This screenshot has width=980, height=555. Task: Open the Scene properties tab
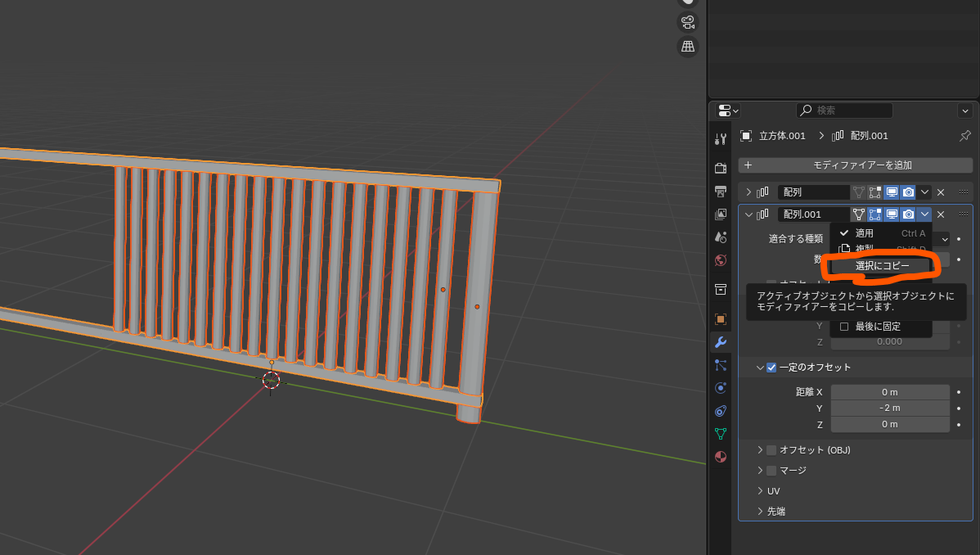point(721,237)
